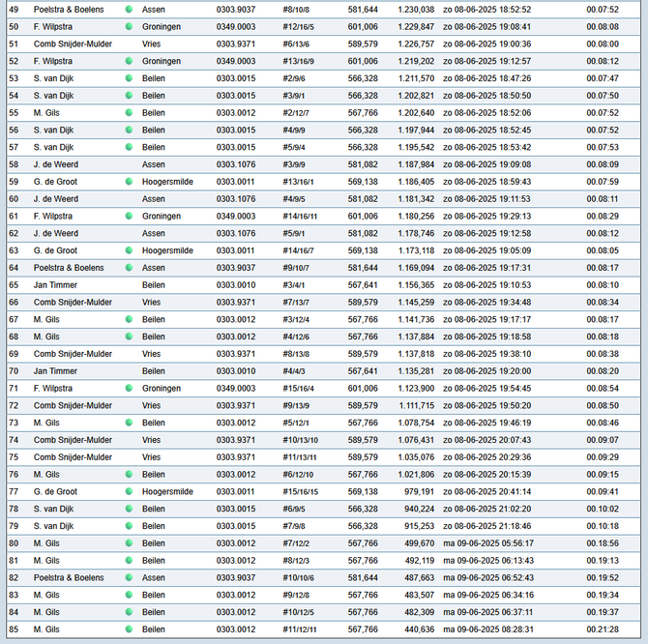This screenshot has height=644, width=648.
Task: Click the green dot in row 59
Action: pyautogui.click(x=129, y=182)
